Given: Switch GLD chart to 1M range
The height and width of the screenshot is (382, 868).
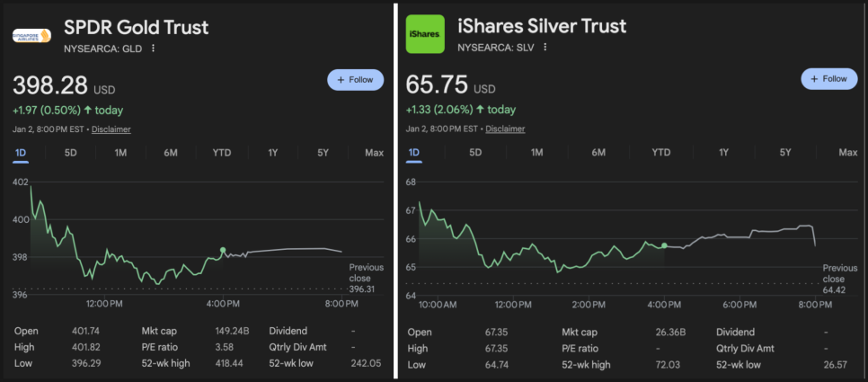Looking at the screenshot, I should (x=120, y=153).
